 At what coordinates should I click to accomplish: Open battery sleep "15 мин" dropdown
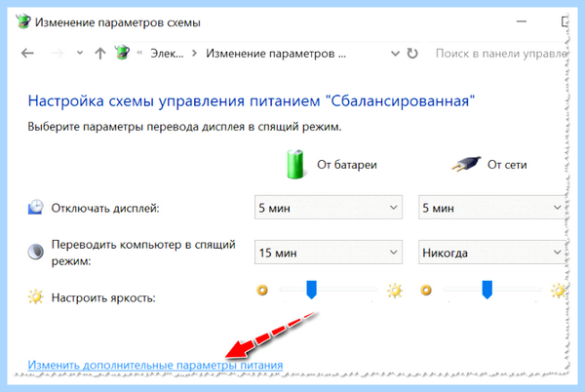click(329, 253)
